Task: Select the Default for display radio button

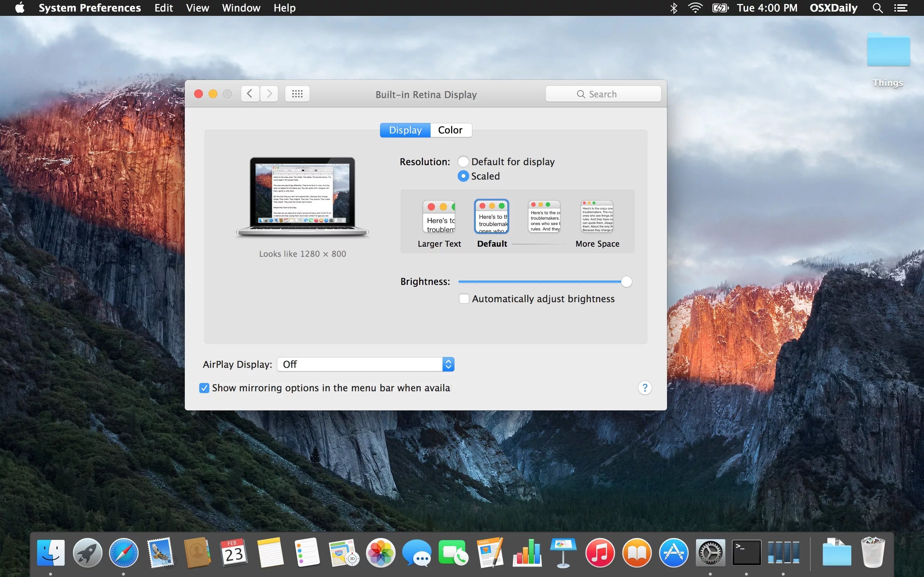Action: tap(463, 162)
